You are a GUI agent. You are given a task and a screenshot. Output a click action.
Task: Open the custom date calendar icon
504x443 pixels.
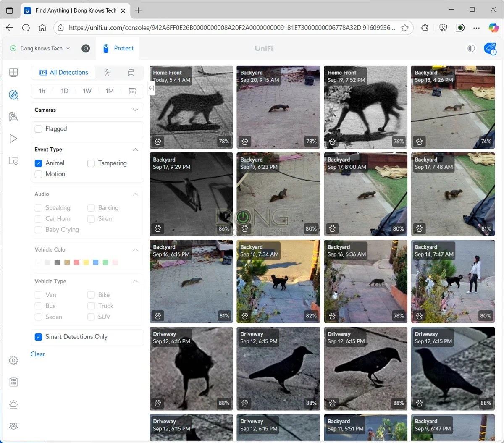click(132, 91)
